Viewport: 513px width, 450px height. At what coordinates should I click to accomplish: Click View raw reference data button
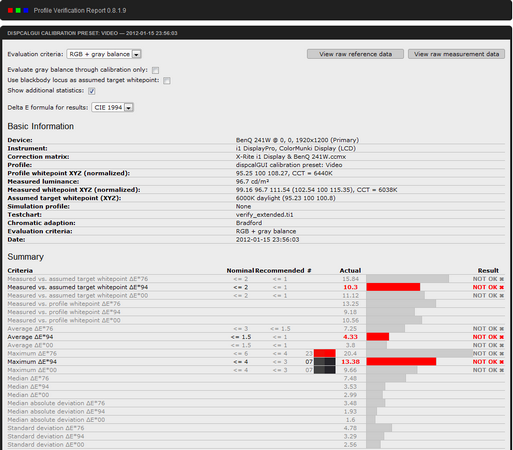point(355,54)
